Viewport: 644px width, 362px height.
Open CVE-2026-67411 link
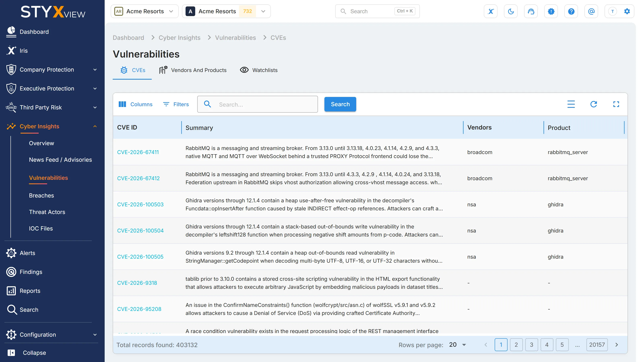point(138,152)
